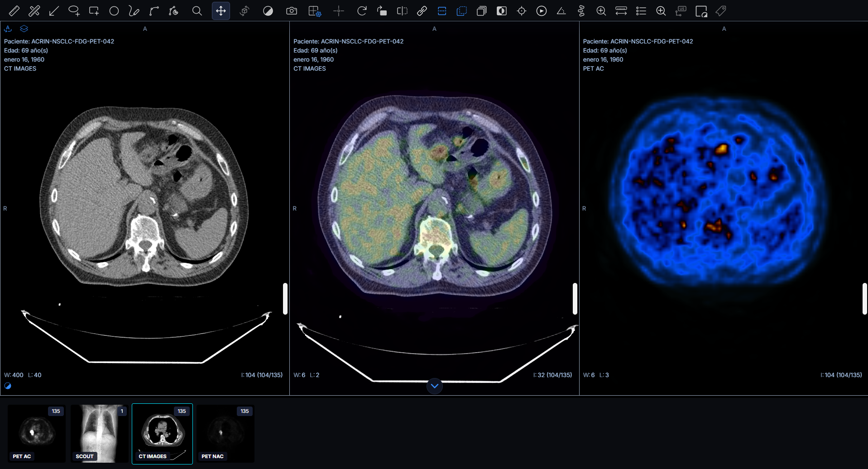Click the right PET viewport scrollbar handle
868x469 pixels.
click(x=865, y=299)
